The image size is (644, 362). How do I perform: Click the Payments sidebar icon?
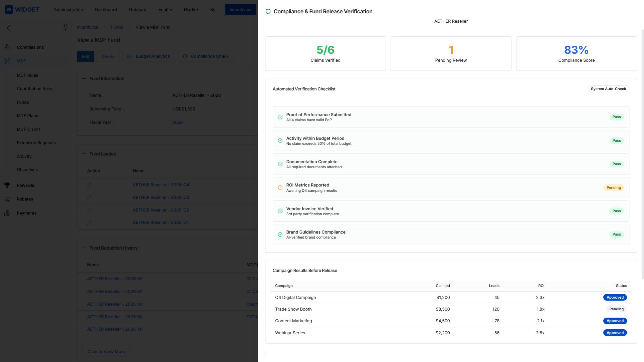(7, 213)
